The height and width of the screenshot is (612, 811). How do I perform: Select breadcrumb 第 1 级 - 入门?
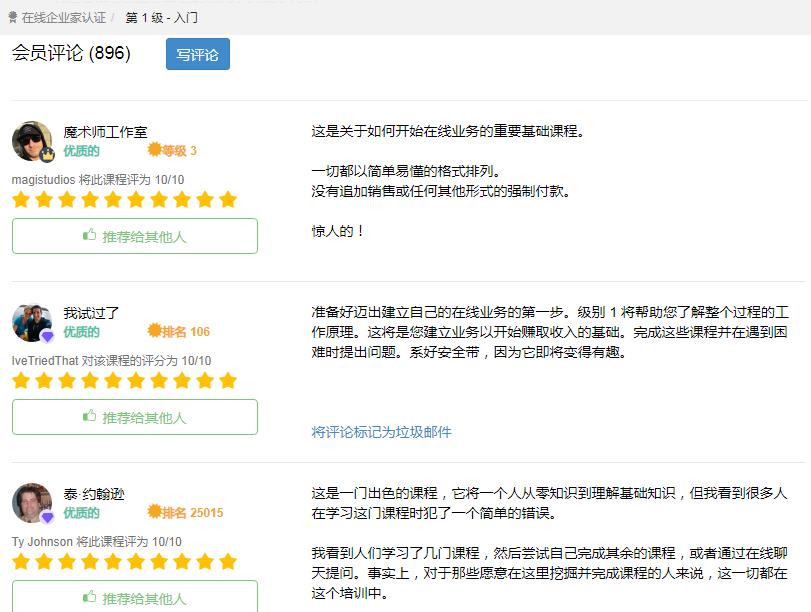pyautogui.click(x=161, y=18)
